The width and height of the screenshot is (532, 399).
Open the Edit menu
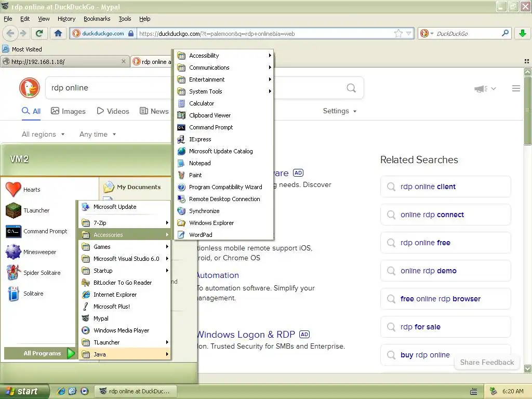[x=25, y=19]
